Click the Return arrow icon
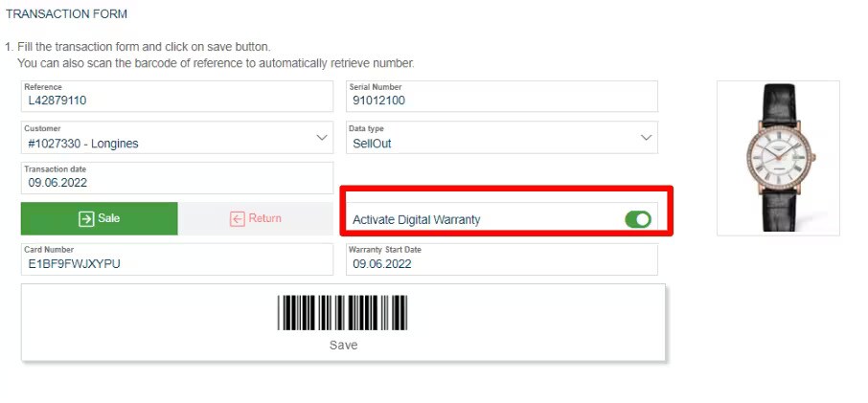This screenshot has height=403, width=868. (x=237, y=219)
